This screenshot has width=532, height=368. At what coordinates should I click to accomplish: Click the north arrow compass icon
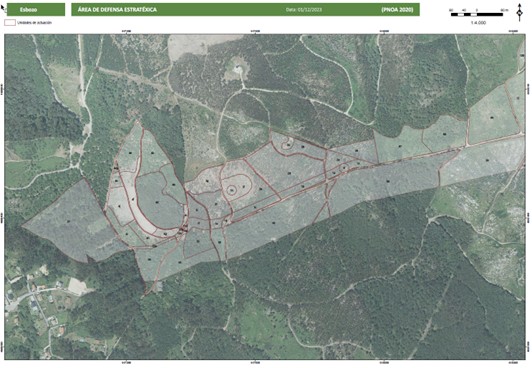(x=519, y=13)
